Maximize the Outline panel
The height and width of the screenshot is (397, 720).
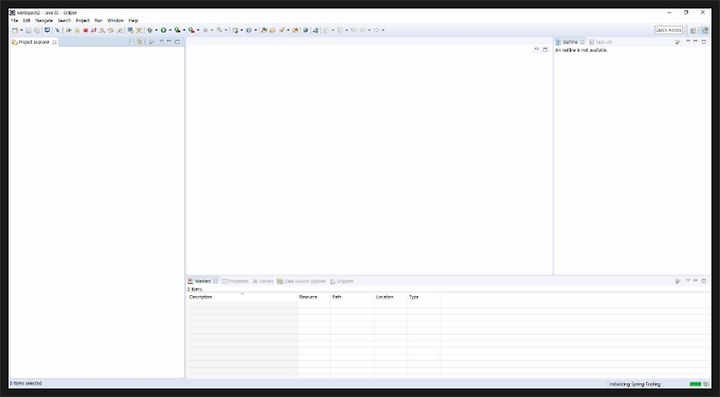(x=704, y=42)
